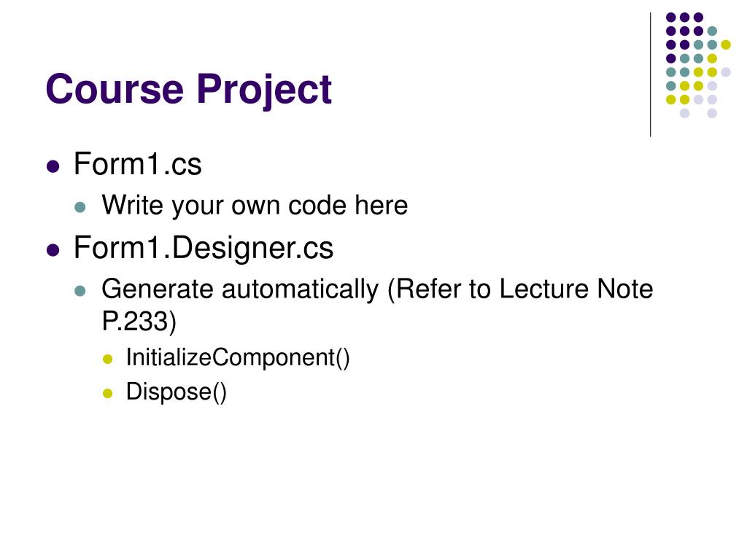Select the Dispose() text

177,392
